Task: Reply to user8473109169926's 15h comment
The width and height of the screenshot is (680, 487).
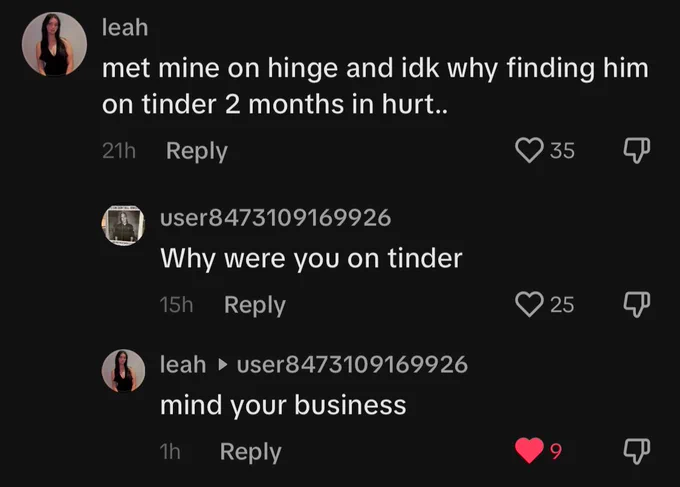Action: pyautogui.click(x=255, y=305)
